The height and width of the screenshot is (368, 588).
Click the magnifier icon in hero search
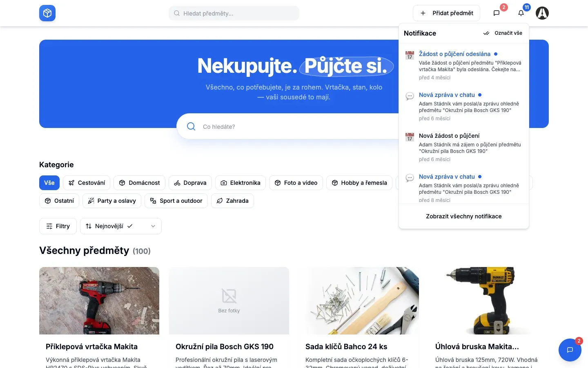pyautogui.click(x=191, y=126)
